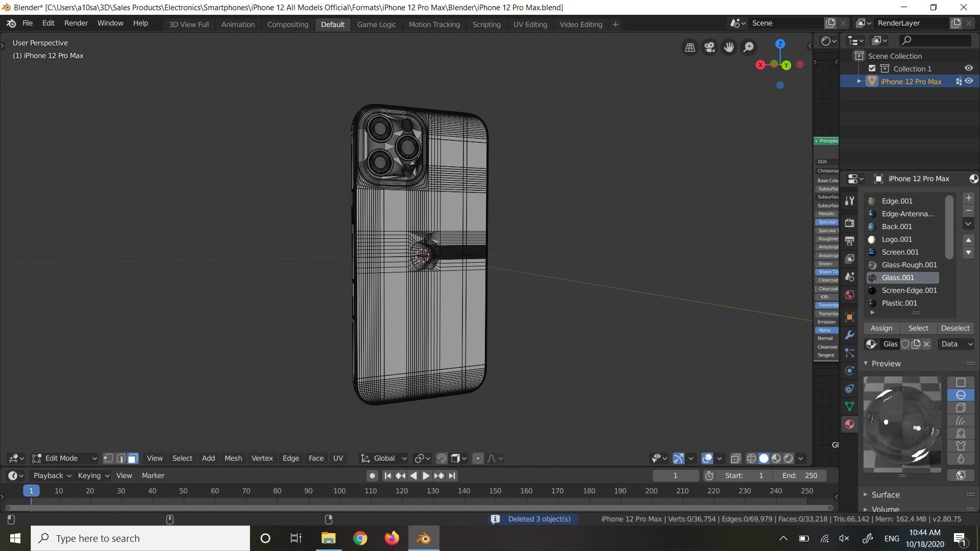Viewport: 980px width, 551px height.
Task: Open the Render menu
Action: [x=76, y=23]
